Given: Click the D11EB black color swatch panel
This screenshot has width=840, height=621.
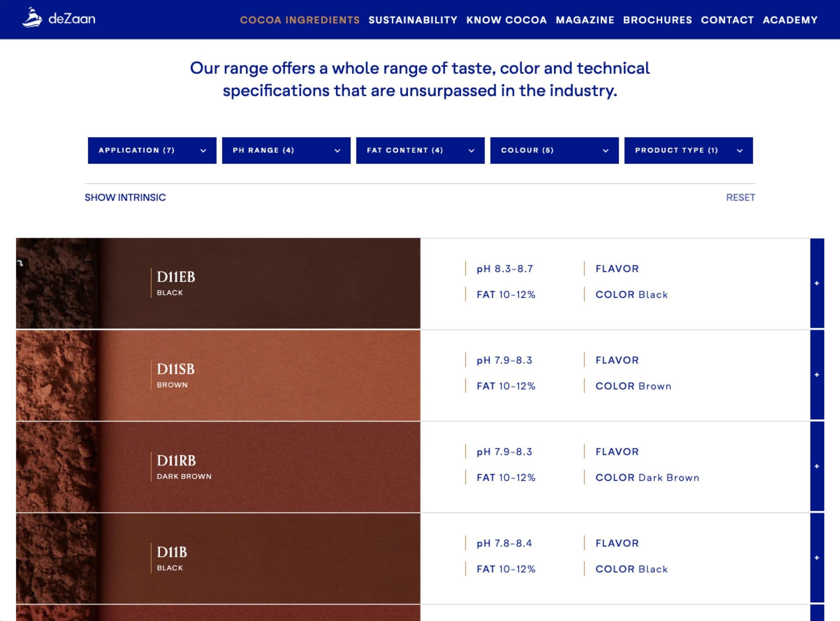Looking at the screenshot, I should pos(259,284).
